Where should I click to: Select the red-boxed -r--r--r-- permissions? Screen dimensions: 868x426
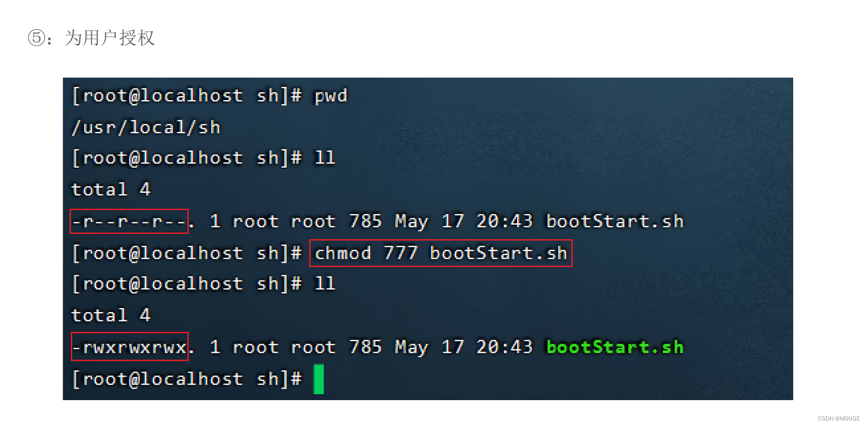(129, 221)
